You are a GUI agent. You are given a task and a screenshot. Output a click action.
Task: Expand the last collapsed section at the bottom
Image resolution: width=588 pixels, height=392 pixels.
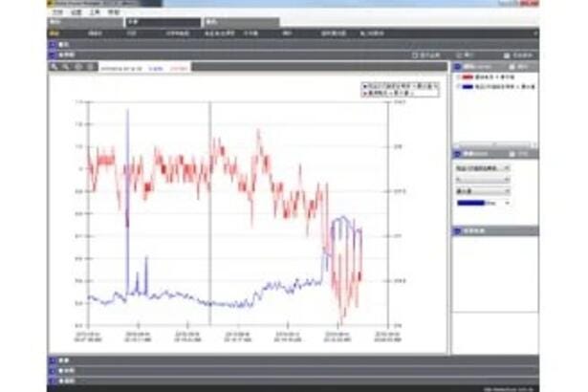[x=54, y=380]
